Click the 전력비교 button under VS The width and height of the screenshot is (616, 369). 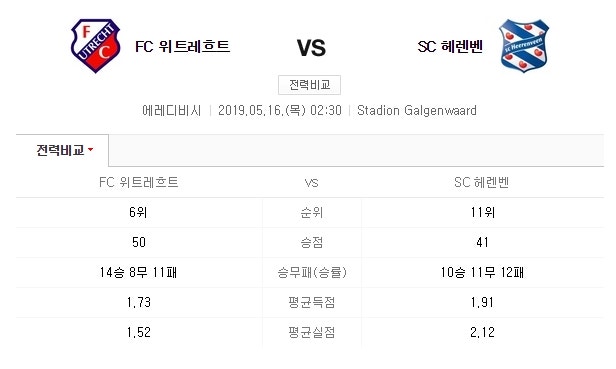[x=309, y=85]
